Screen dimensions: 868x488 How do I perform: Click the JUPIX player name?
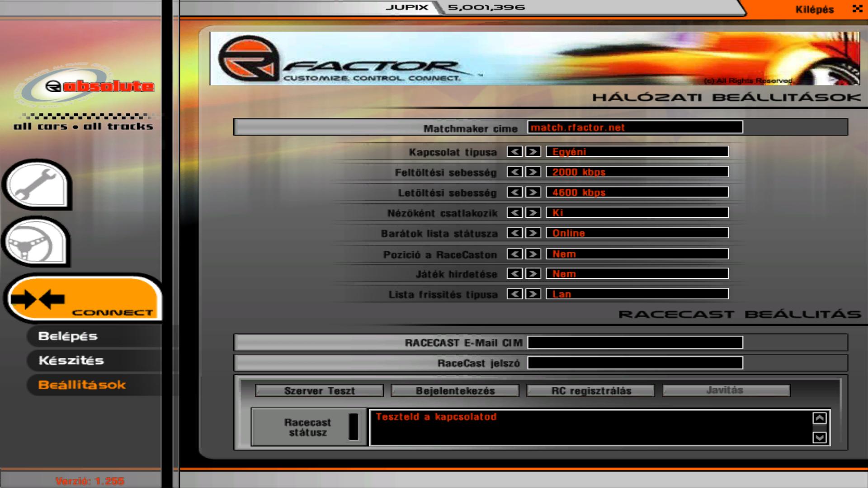(407, 7)
